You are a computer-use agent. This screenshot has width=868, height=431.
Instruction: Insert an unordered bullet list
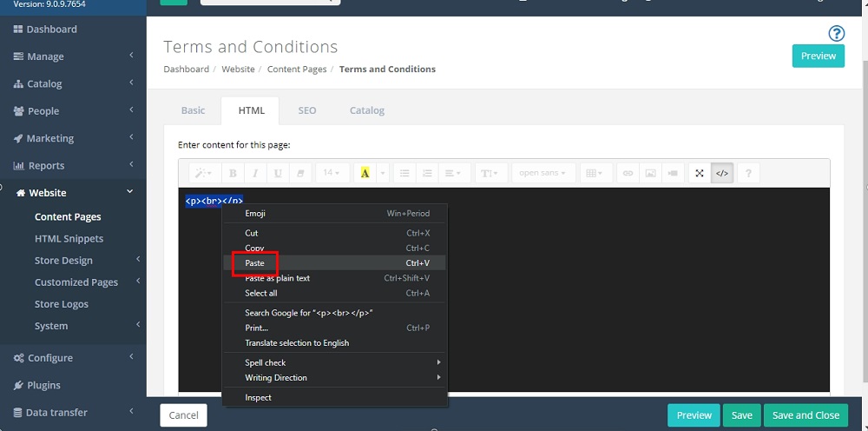(x=404, y=173)
